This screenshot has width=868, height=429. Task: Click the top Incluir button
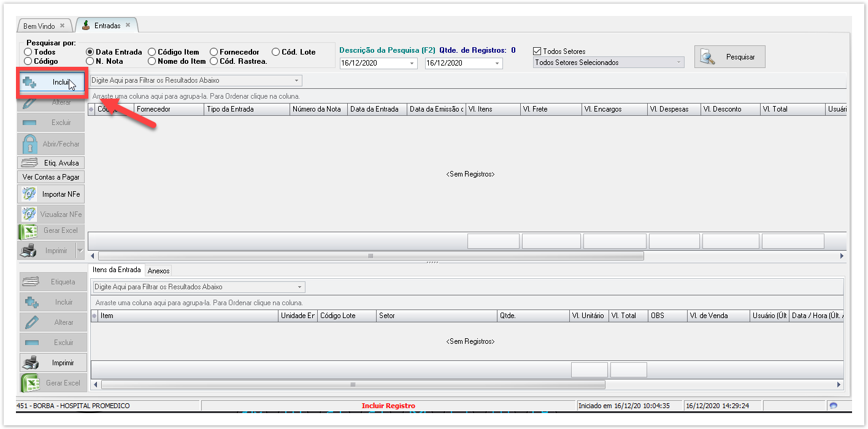tap(51, 82)
